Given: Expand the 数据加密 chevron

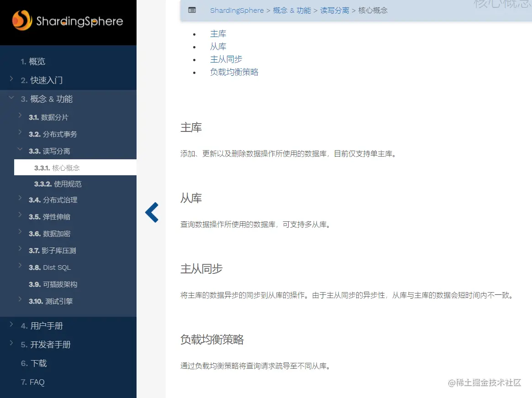Looking at the screenshot, I should [x=20, y=231].
